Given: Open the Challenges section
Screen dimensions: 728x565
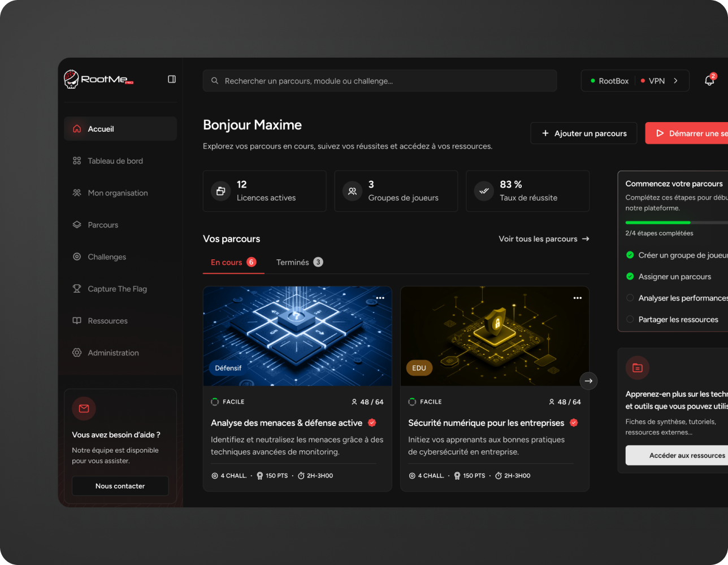Looking at the screenshot, I should 107,257.
